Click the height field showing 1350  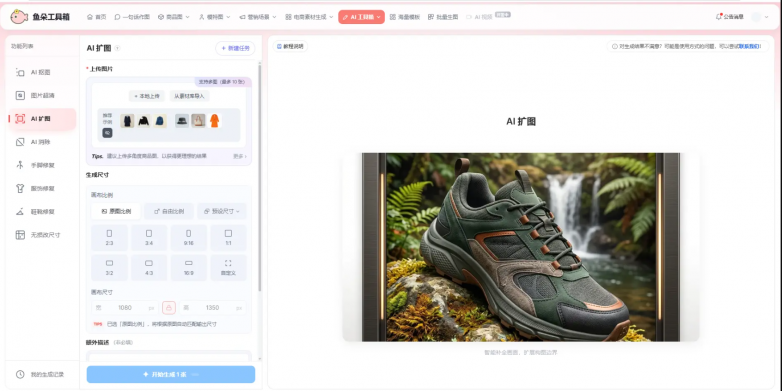(212, 308)
